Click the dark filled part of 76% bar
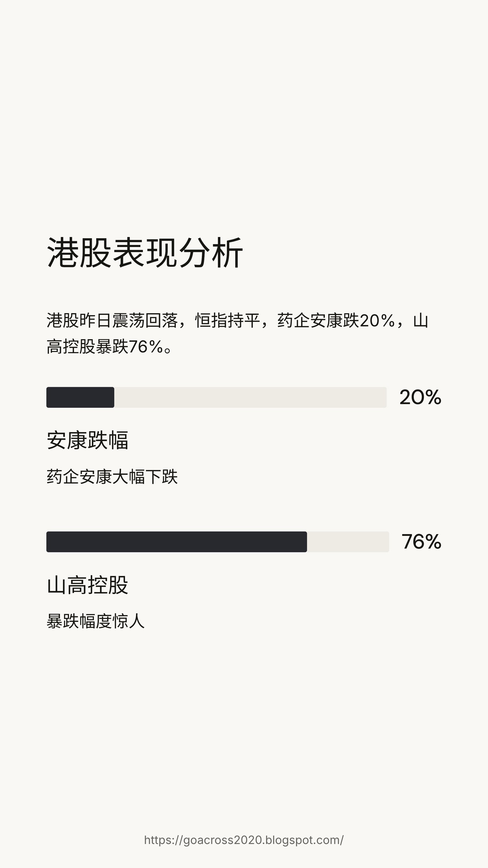This screenshot has width=488, height=868. tap(176, 542)
